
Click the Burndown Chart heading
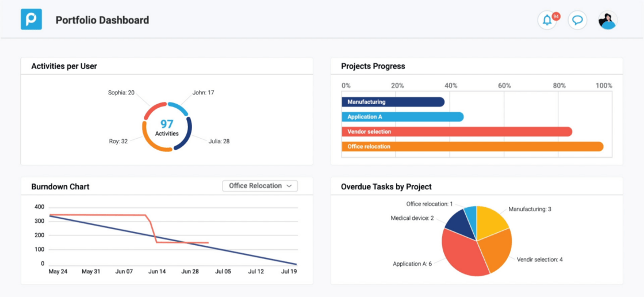tap(60, 186)
